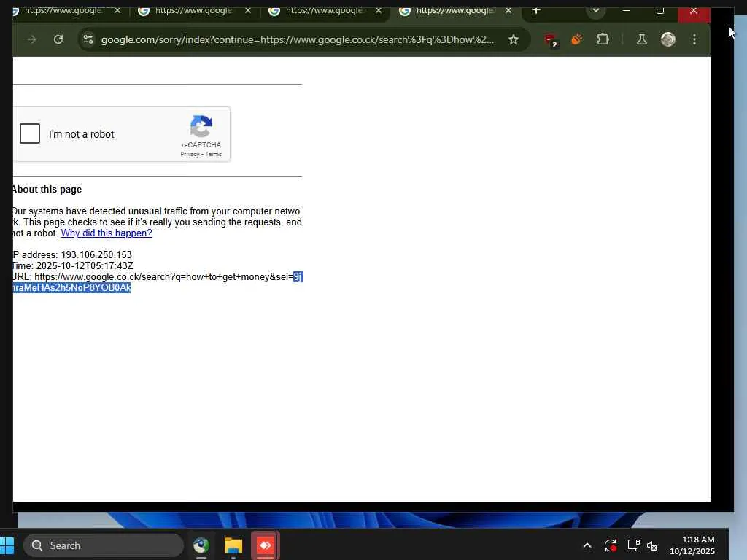The width and height of the screenshot is (747, 560).
Task: Close the Chrome window with red X
Action: (x=694, y=12)
